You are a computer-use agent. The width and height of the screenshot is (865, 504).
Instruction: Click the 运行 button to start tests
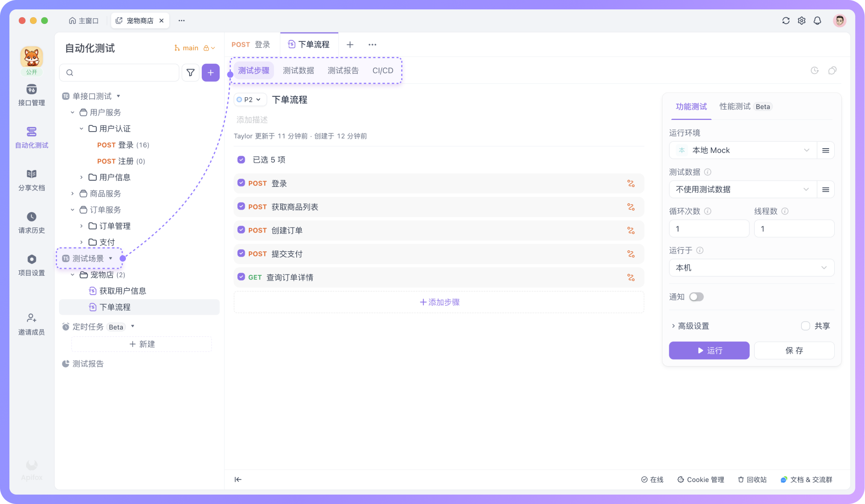click(x=709, y=350)
